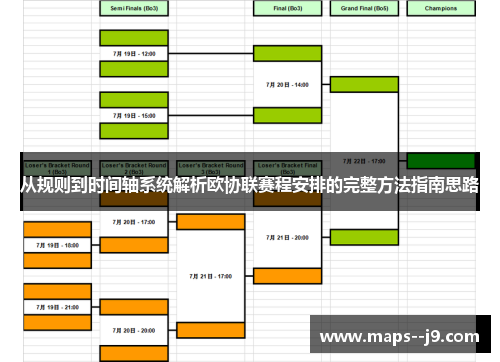Click orange team slot above 7月 21日 - 17:00
The image size is (500, 362).
[211, 222]
